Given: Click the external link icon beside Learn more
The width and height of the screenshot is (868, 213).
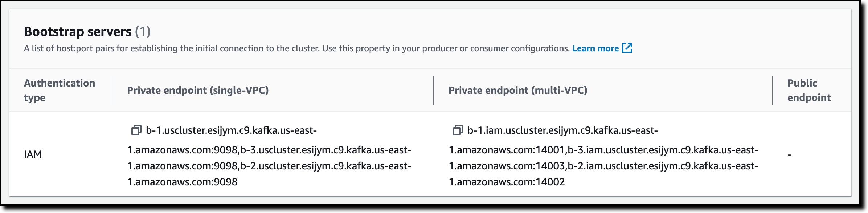Looking at the screenshot, I should (x=627, y=48).
